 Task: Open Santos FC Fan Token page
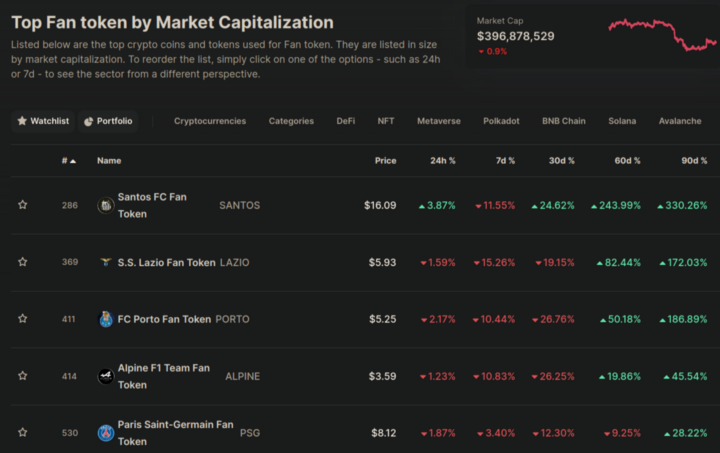point(152,205)
